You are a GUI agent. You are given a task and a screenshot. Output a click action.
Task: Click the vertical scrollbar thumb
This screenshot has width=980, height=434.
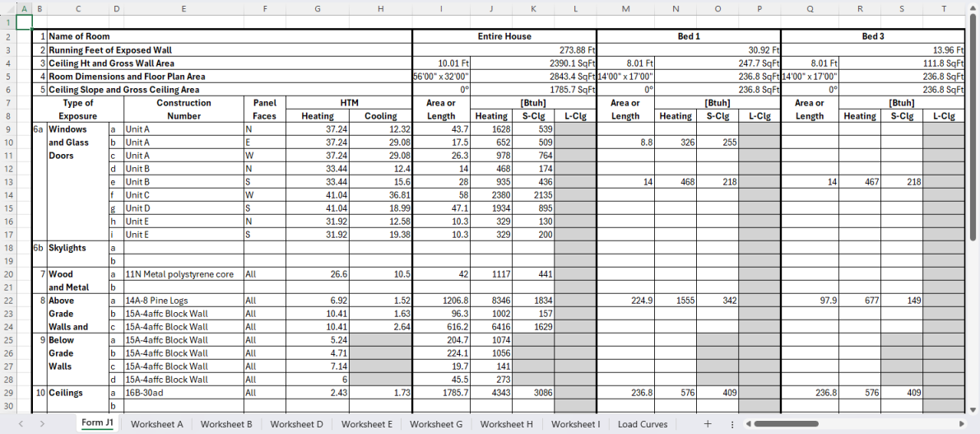click(973, 128)
